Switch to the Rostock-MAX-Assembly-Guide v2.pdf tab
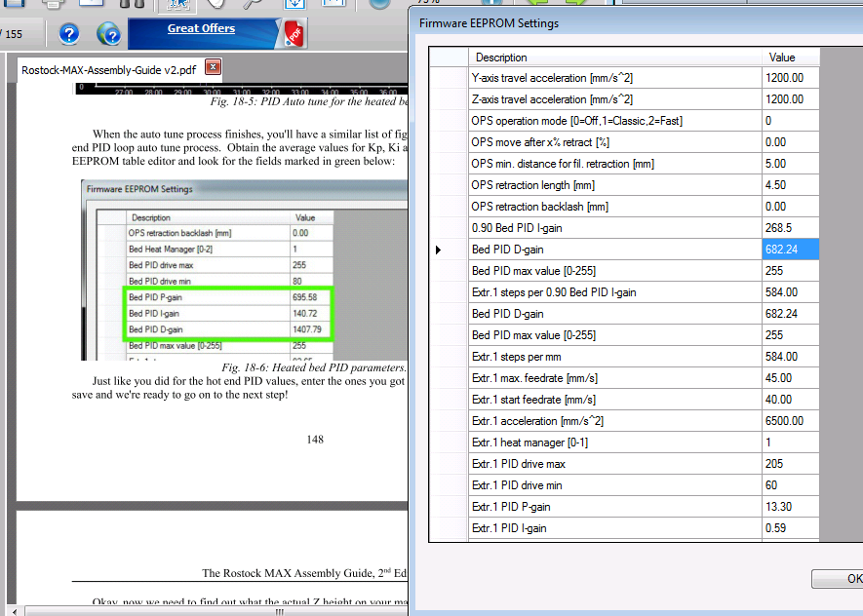 (110, 69)
